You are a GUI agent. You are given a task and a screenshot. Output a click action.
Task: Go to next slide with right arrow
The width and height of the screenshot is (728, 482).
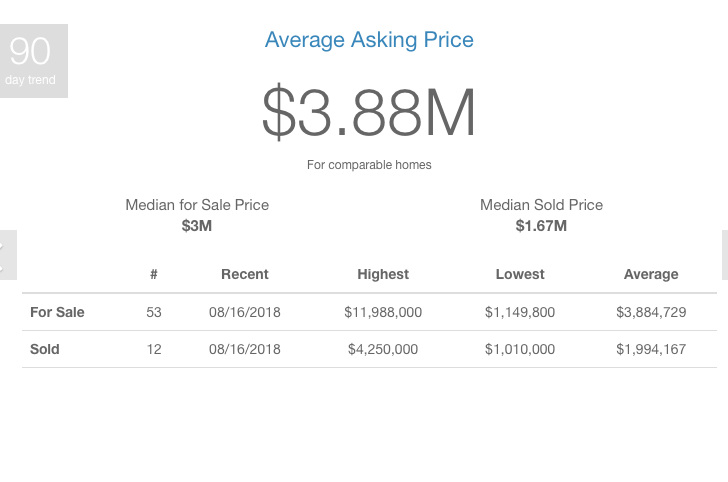(x=725, y=255)
